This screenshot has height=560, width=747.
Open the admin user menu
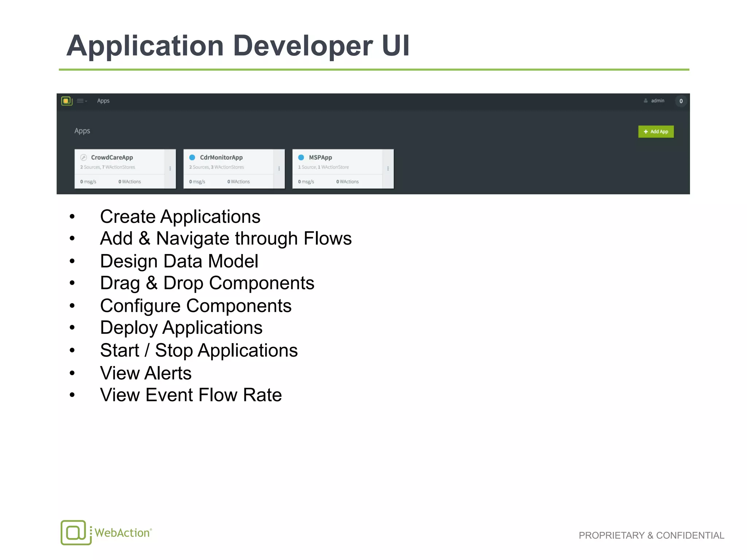pos(654,101)
